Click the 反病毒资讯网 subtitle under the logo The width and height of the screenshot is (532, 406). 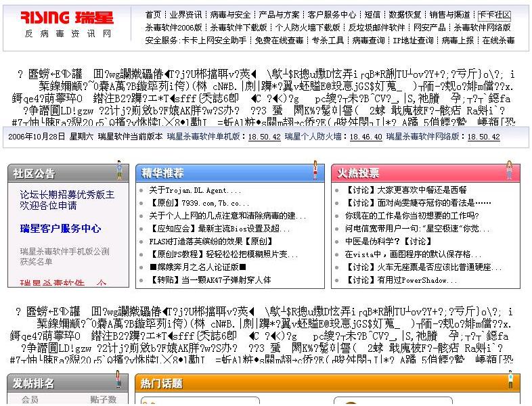tap(68, 33)
